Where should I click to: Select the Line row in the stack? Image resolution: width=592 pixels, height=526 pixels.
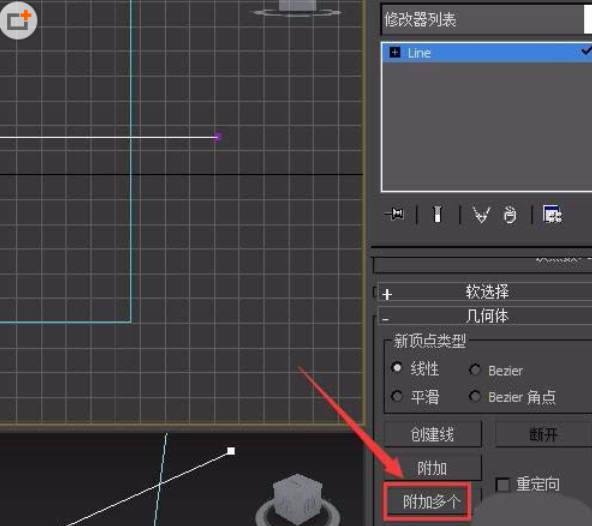[x=487, y=52]
